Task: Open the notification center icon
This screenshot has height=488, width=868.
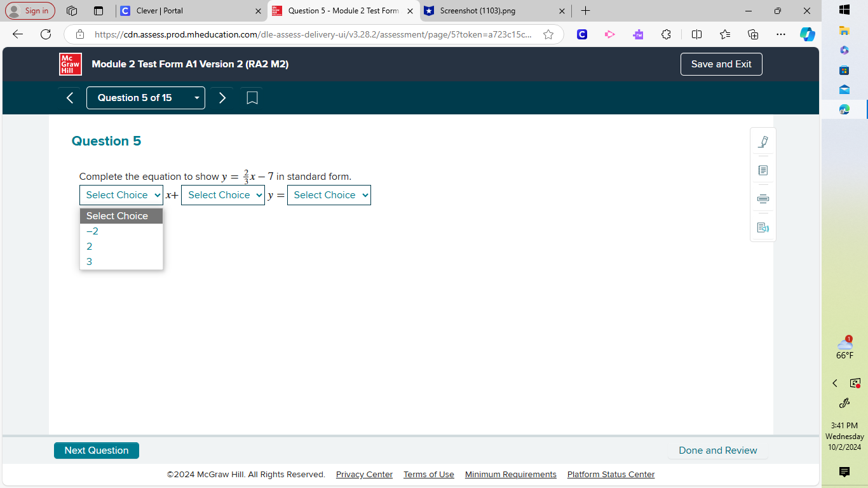Action: [844, 471]
